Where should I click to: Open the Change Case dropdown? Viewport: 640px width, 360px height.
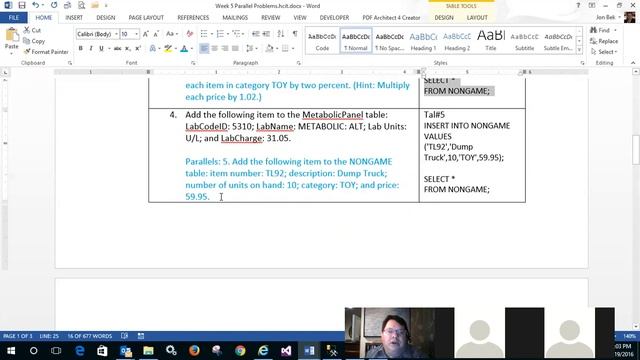tap(172, 34)
